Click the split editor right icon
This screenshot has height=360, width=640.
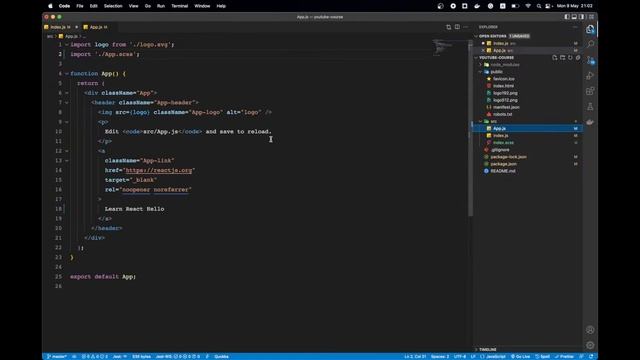(457, 27)
